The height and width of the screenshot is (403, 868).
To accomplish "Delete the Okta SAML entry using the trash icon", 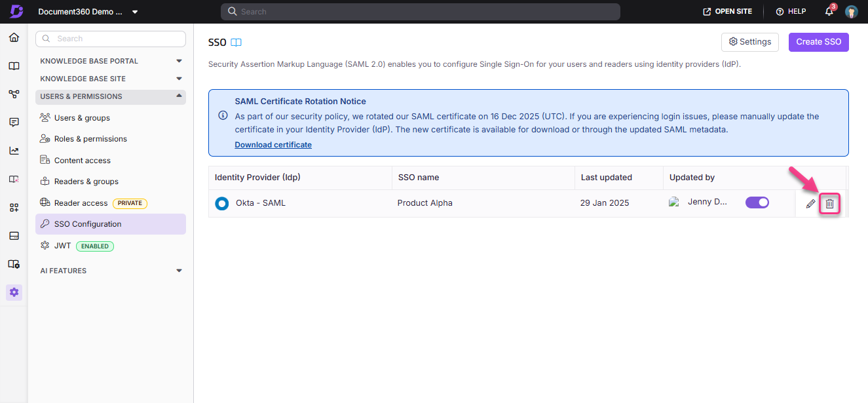I will tap(829, 203).
